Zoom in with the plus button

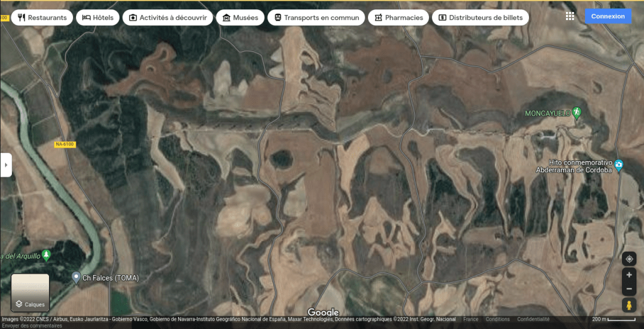(x=629, y=275)
